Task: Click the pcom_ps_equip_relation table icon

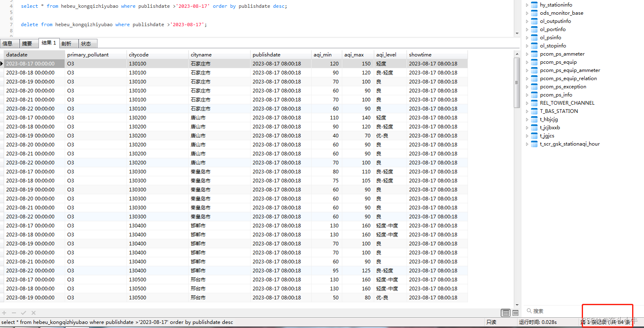Action: tap(534, 79)
